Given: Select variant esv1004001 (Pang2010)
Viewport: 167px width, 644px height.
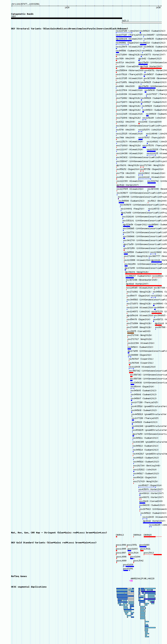Looking at the screenshot, I should [x=132, y=209].
